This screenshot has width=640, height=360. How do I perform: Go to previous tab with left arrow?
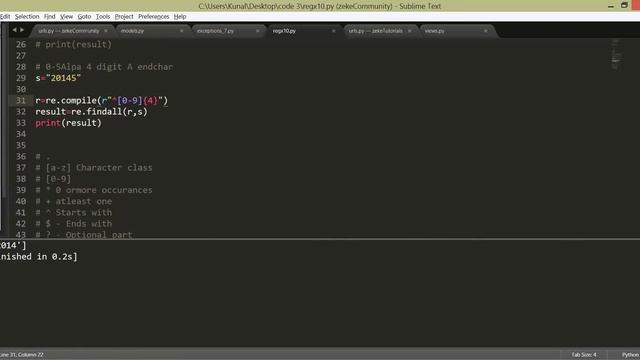14,30
